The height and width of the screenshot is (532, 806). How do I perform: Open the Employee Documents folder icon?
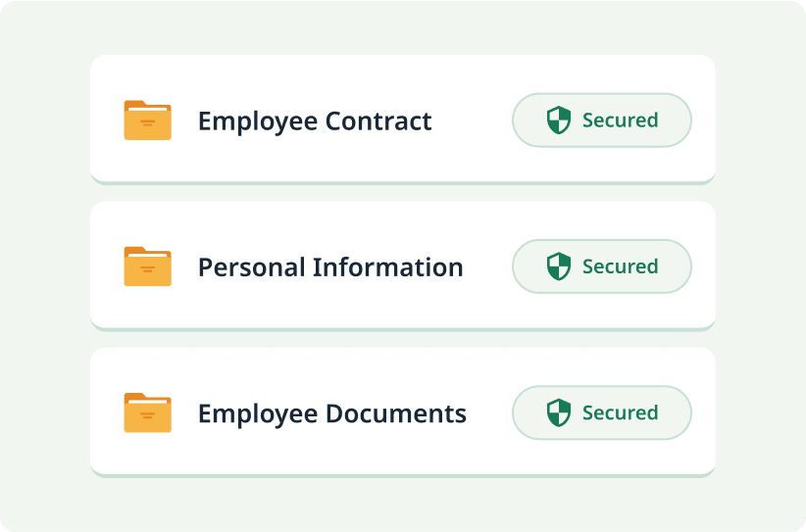click(147, 412)
